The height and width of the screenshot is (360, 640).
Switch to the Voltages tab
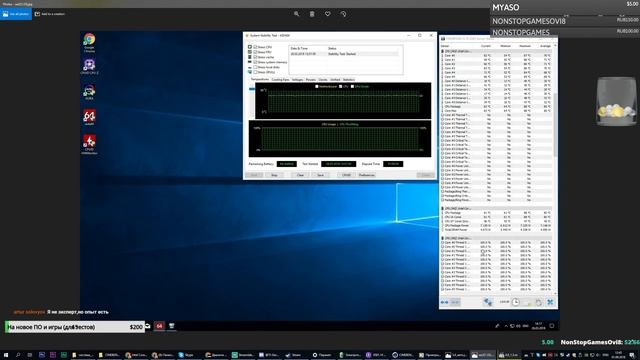[x=298, y=80]
